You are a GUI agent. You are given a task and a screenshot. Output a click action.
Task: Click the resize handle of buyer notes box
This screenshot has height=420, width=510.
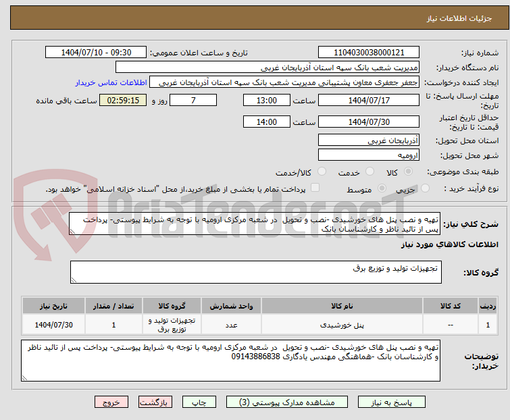pyautogui.click(x=25, y=377)
